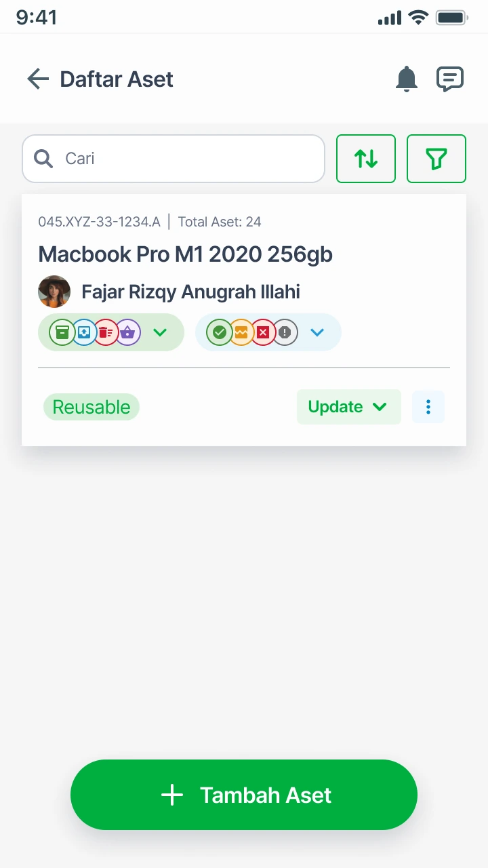This screenshot has height=868, width=488.
Task: Tap Fajar Rizqy's profile avatar
Action: [54, 292]
